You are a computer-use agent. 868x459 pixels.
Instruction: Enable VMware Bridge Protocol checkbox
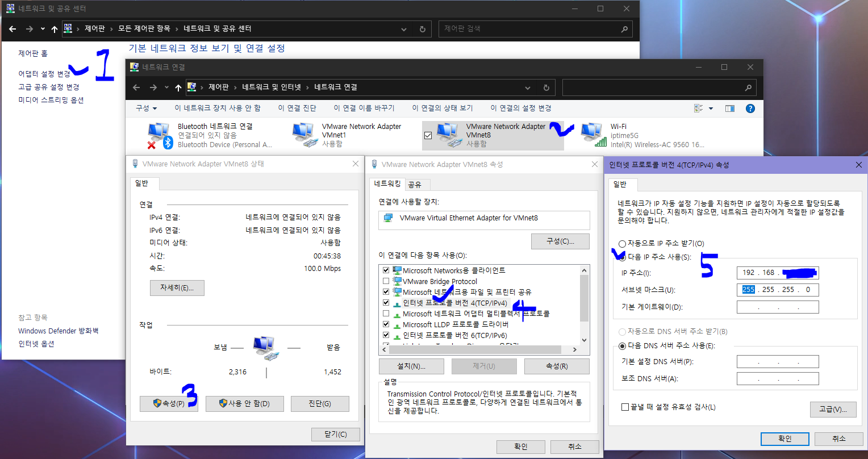pos(386,281)
